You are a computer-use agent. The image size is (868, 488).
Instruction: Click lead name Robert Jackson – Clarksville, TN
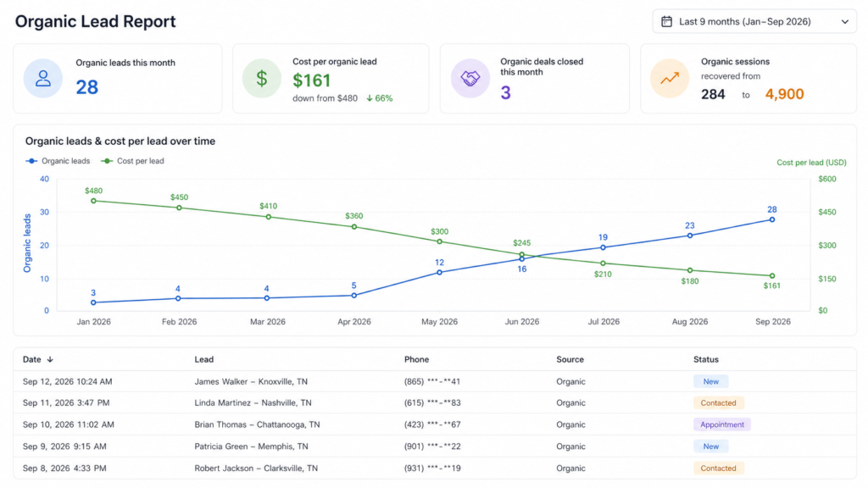[x=256, y=468]
